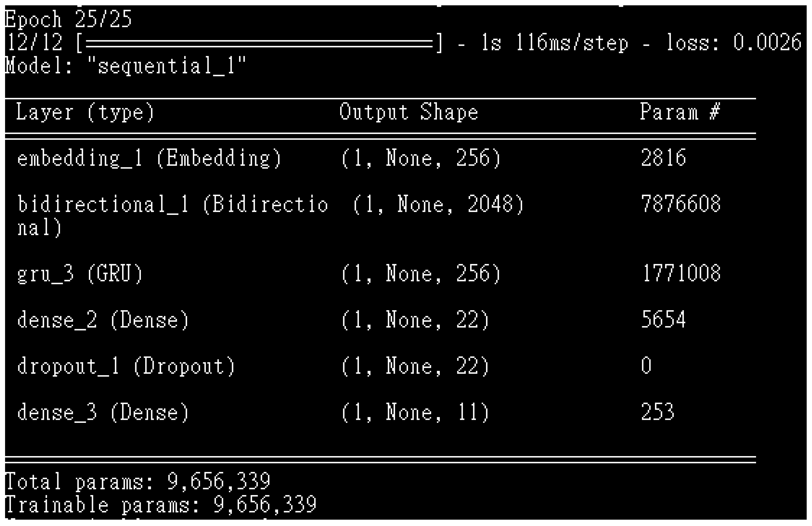The image size is (812, 526).
Task: Click the Output Shape column header
Action: coord(408,112)
